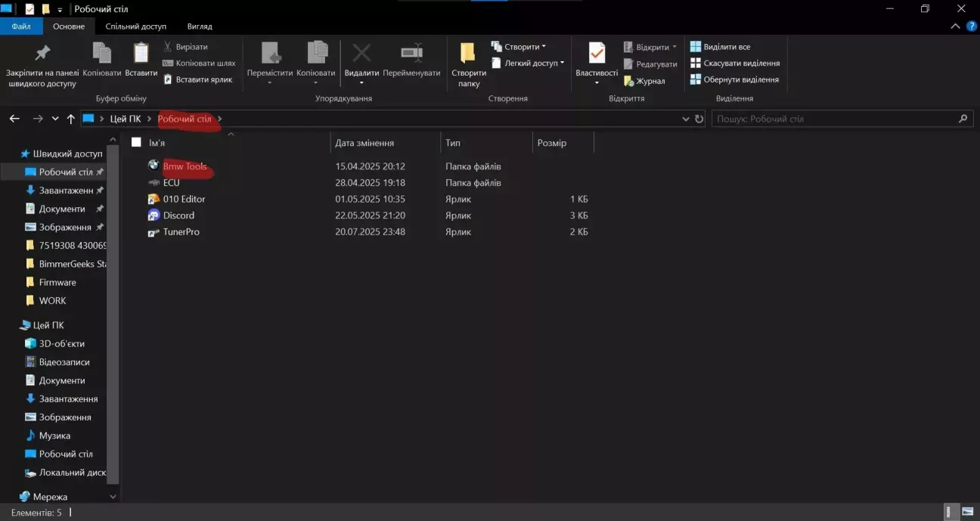Switch to the "Спільний доступ" ribbon tab
Screen dimensions: 980x521
point(136,26)
